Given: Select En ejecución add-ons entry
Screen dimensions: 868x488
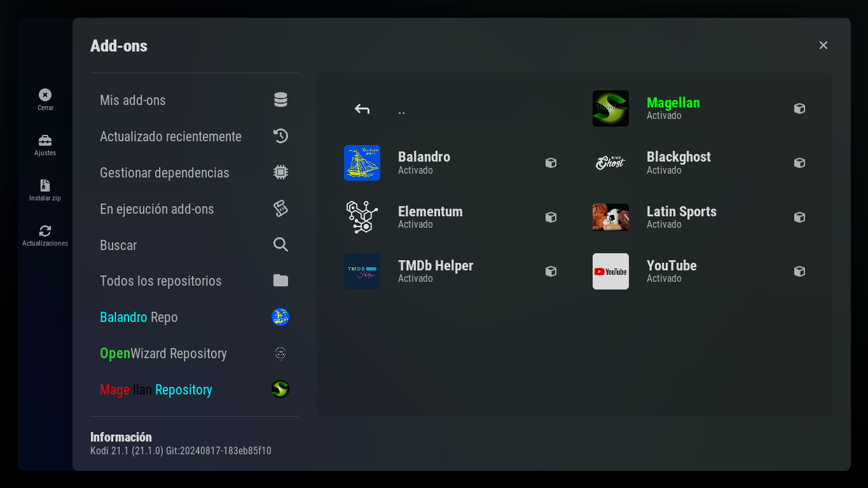Looking at the screenshot, I should (157, 209).
